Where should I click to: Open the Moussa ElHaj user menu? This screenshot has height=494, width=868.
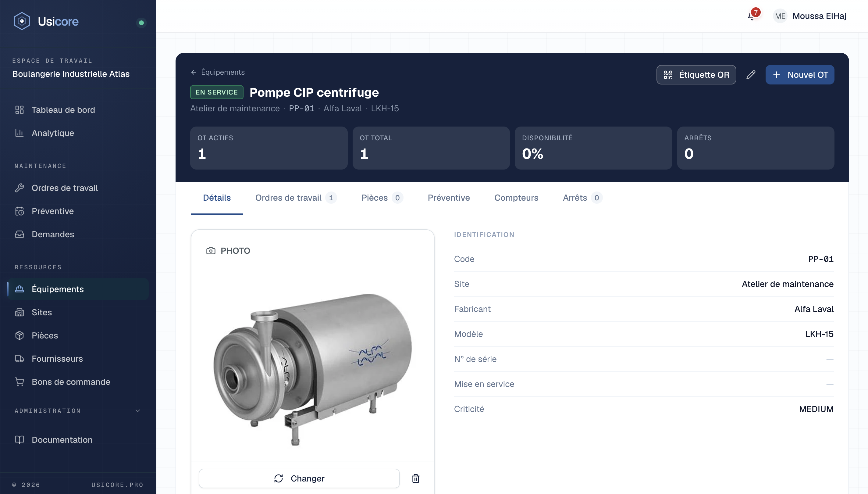pos(810,16)
